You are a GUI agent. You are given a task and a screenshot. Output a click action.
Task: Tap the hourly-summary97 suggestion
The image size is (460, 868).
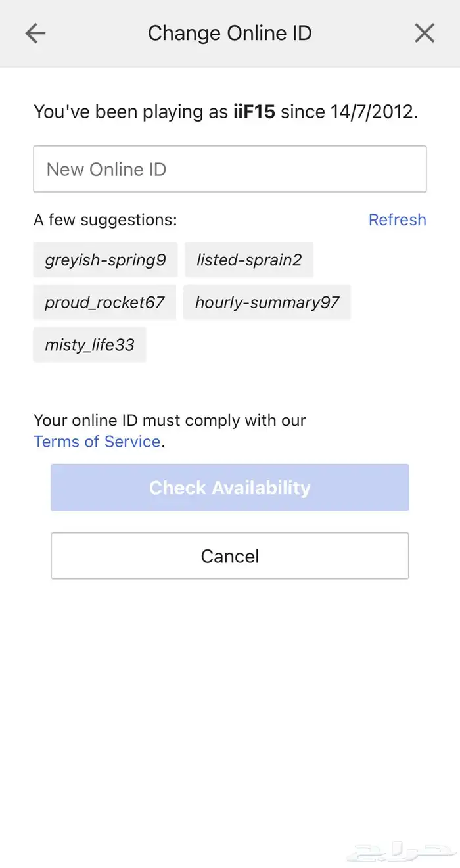click(267, 302)
